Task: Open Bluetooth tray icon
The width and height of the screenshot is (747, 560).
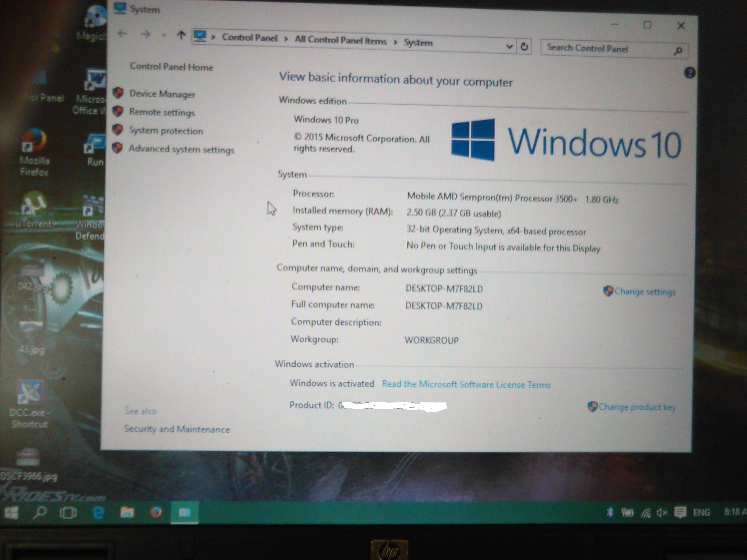Action: tap(610, 512)
